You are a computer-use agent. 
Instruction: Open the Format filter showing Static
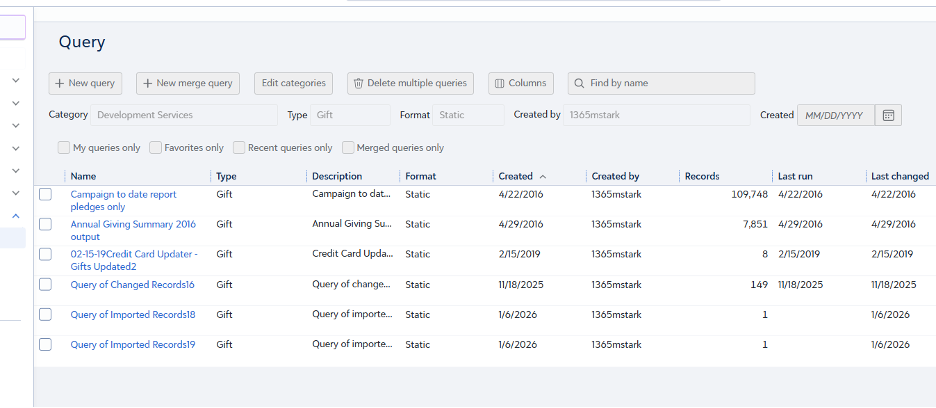[469, 115]
